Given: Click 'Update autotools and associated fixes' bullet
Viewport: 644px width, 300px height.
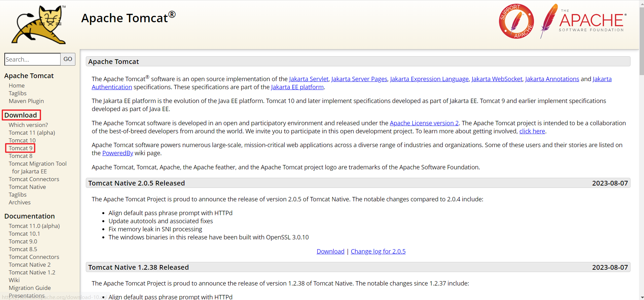Looking at the screenshot, I should [x=160, y=221].
